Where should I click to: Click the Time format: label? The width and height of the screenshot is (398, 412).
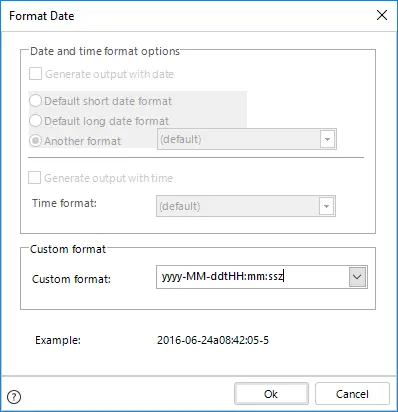(x=64, y=203)
